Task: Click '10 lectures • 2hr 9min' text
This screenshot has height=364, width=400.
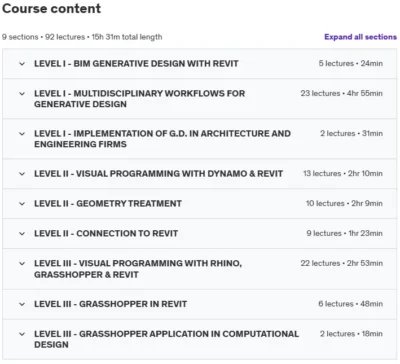Action: pos(344,203)
